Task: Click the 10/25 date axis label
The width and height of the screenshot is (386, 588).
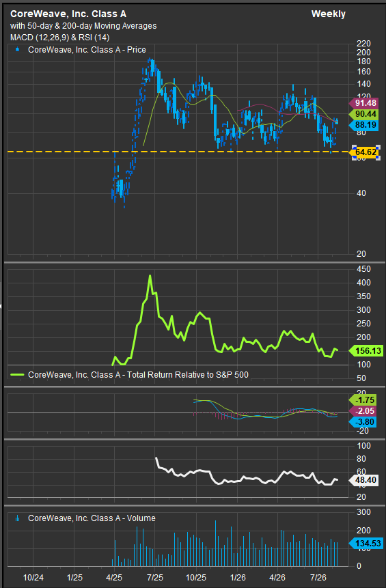Action: click(196, 578)
